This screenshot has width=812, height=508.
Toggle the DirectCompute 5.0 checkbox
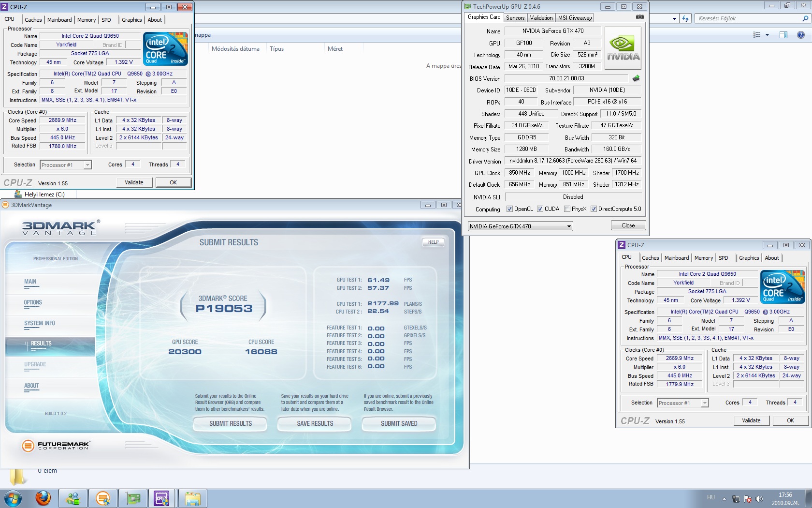pyautogui.click(x=594, y=209)
